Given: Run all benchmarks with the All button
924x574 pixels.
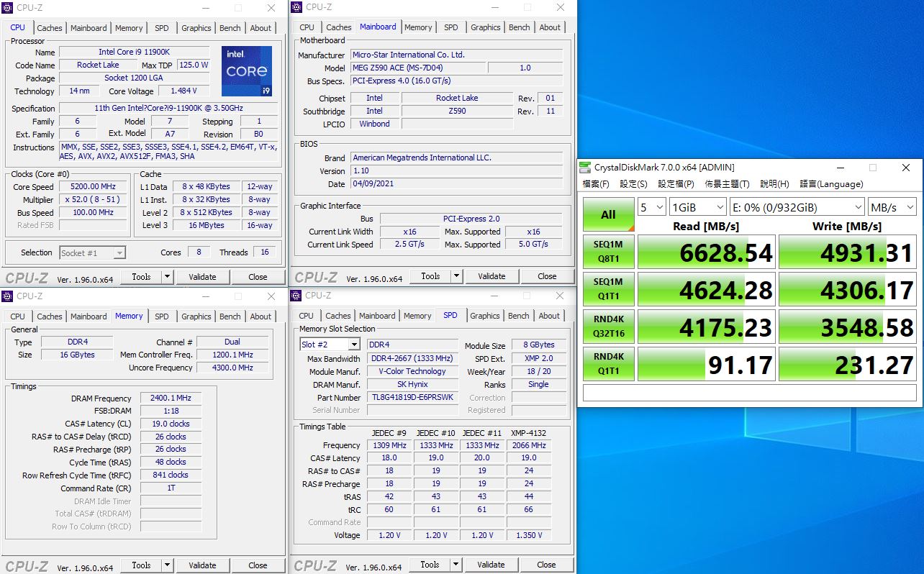Looking at the screenshot, I should [608, 214].
